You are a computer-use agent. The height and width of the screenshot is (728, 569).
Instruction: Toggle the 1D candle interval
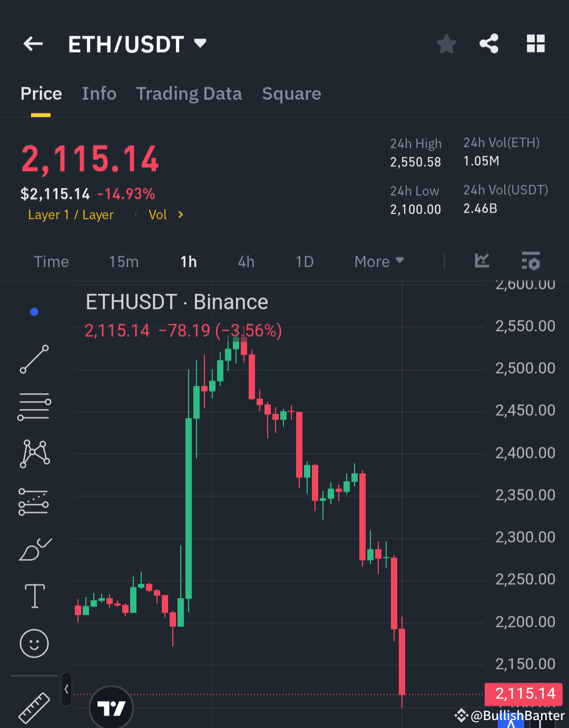(x=305, y=262)
